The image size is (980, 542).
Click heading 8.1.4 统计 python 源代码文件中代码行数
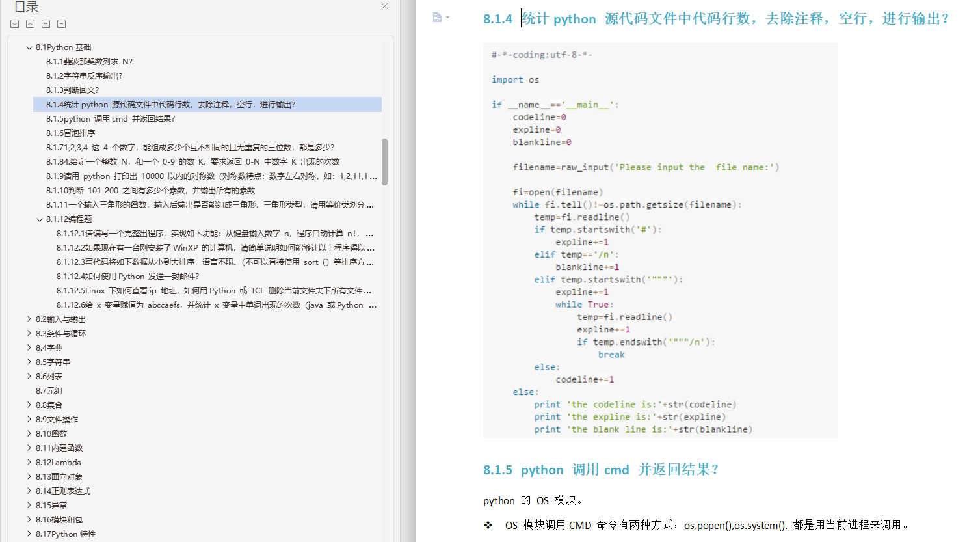(x=716, y=19)
